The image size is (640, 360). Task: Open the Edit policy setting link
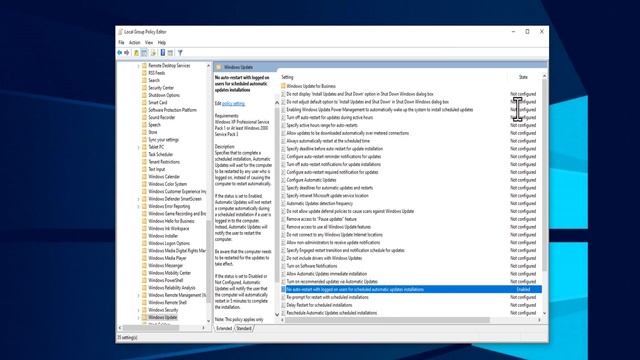pyautogui.click(x=233, y=104)
